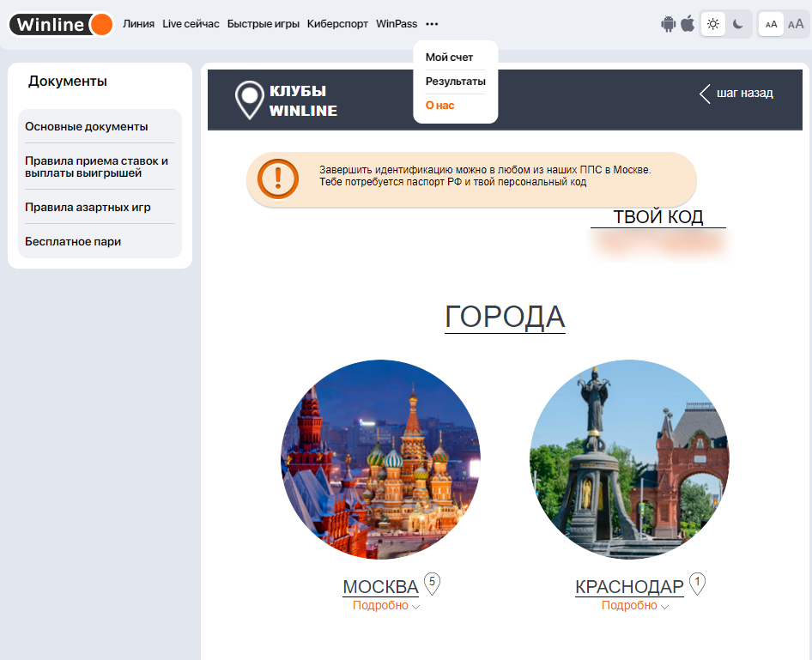Open WinPass in the top navigation

click(397, 24)
